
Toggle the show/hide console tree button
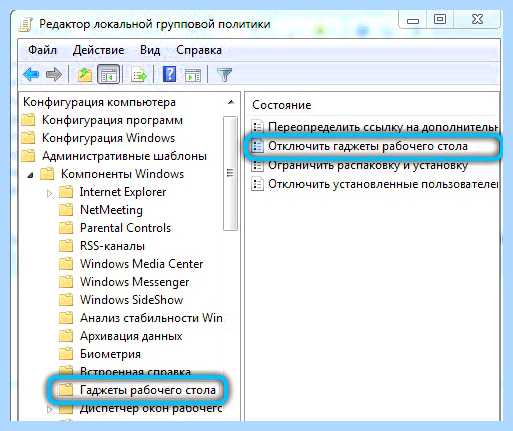coord(108,74)
